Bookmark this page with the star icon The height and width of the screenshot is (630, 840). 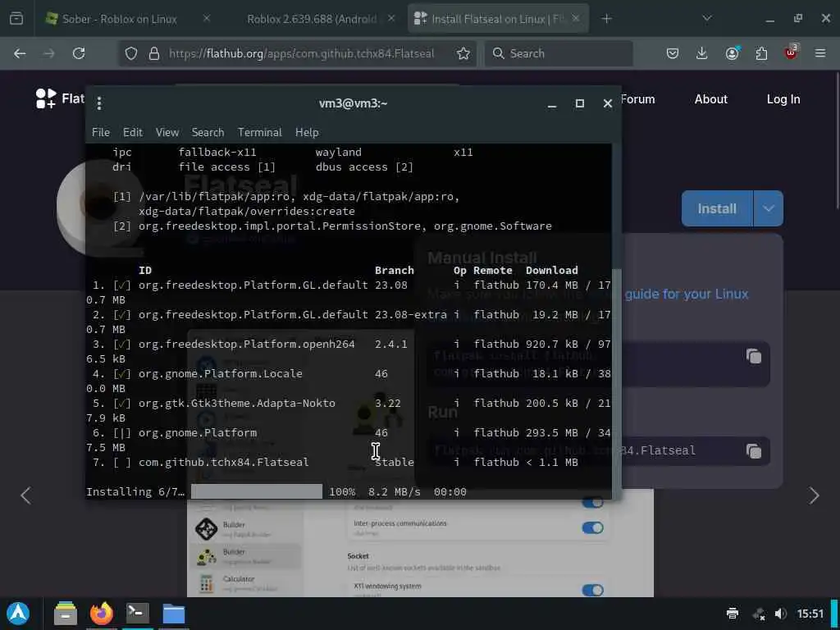[x=463, y=53]
